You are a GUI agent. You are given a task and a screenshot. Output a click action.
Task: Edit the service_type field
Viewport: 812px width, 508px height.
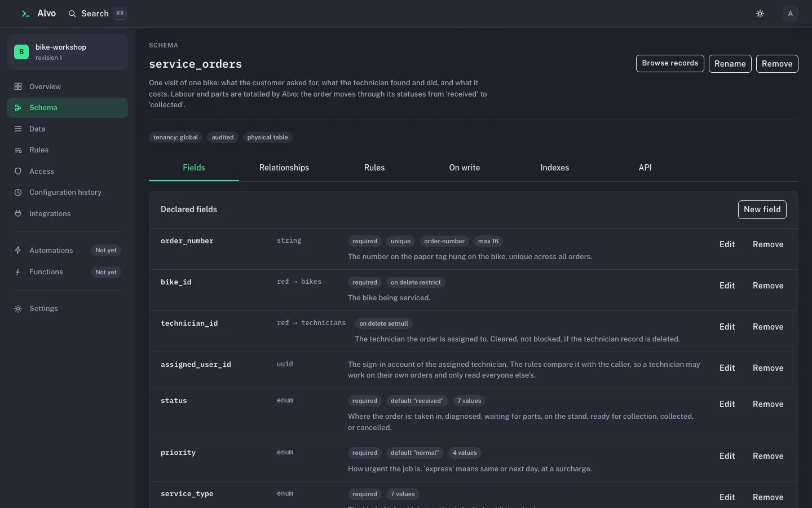pyautogui.click(x=727, y=497)
